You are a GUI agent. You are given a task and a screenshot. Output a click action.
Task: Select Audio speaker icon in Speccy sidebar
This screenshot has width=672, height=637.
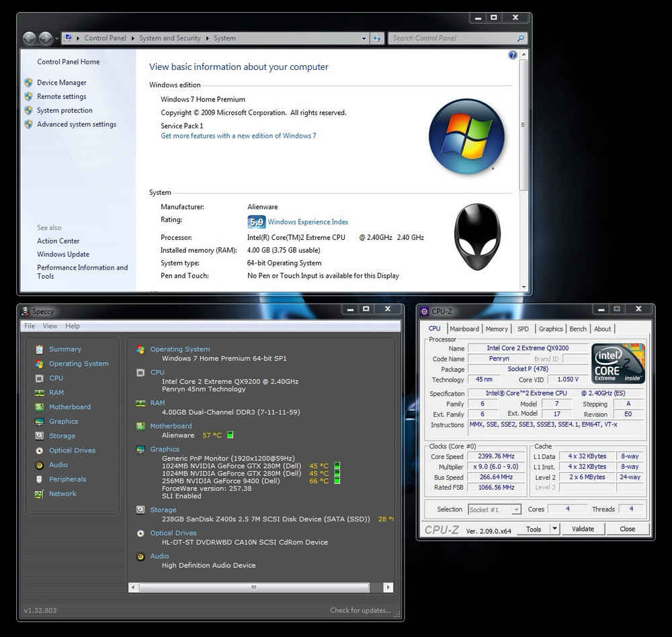pos(40,465)
